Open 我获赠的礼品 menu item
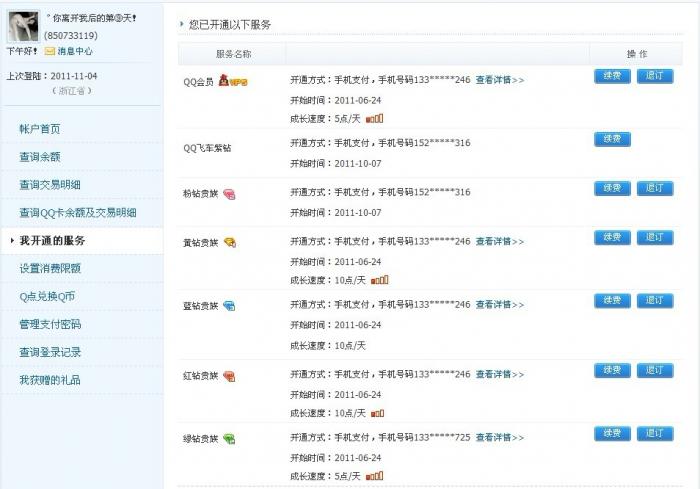 pyautogui.click(x=50, y=380)
